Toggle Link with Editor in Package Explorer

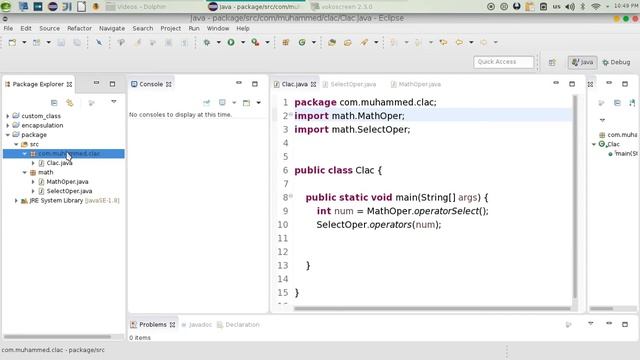tap(70, 102)
